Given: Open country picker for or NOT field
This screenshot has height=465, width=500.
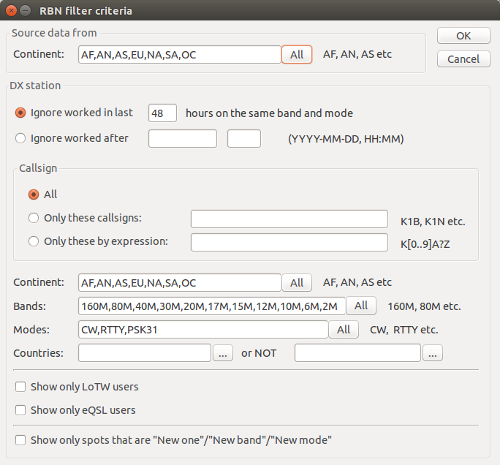Looking at the screenshot, I should [432, 353].
